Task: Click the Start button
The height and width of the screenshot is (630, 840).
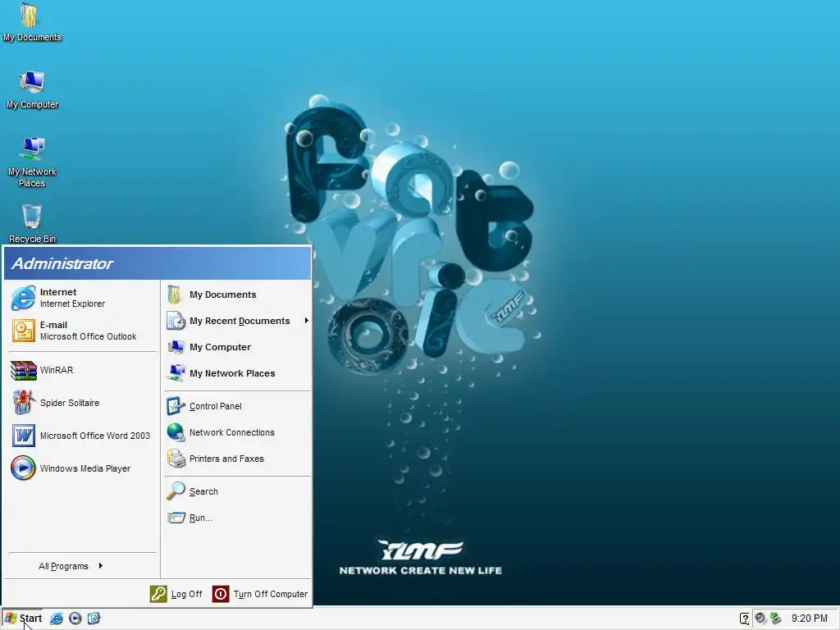Action: pos(23,619)
